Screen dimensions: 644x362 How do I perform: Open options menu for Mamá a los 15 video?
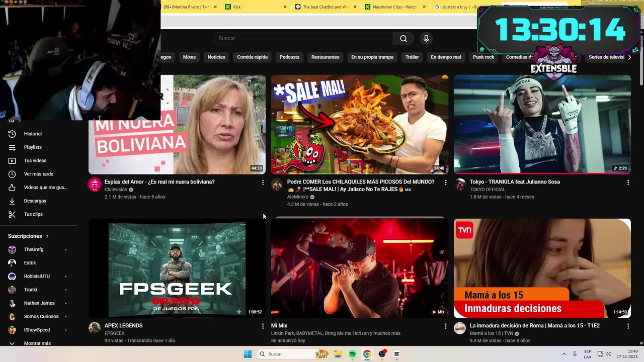click(628, 326)
